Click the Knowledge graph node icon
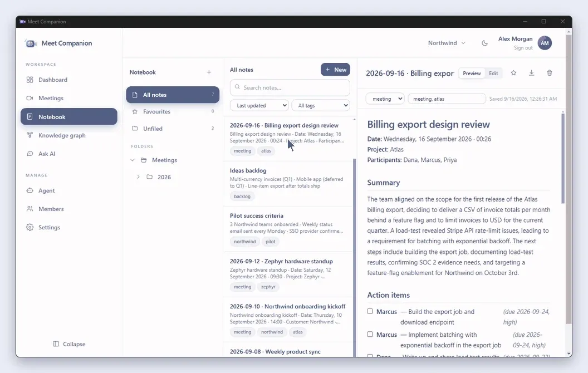The height and width of the screenshot is (373, 588). (x=30, y=135)
